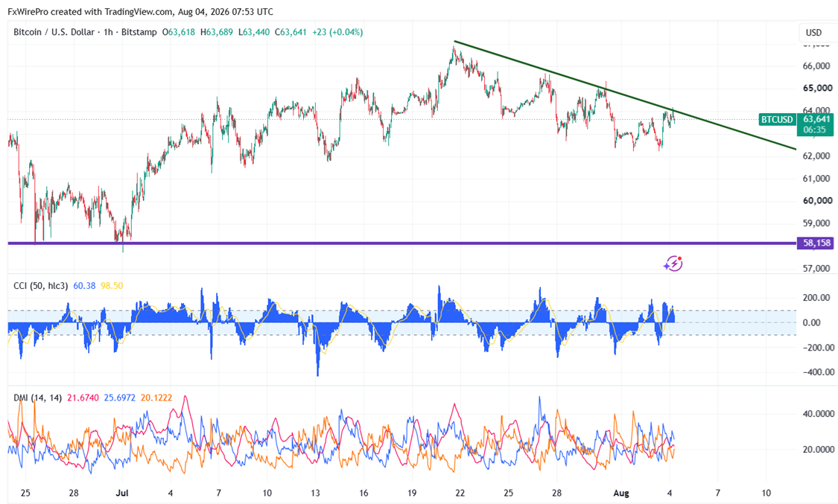The image size is (838, 504).
Task: Click the 200.00 CCI axis label
Action: point(817,297)
